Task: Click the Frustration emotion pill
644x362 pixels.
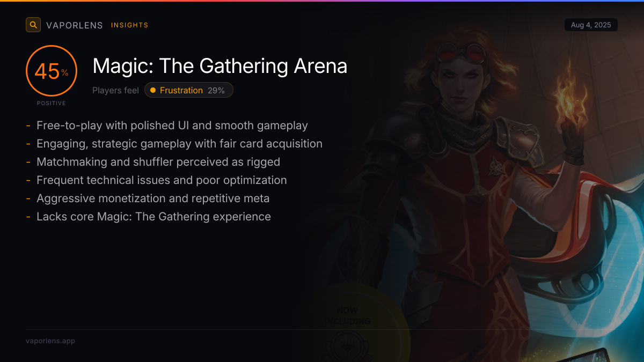Action: (x=188, y=90)
